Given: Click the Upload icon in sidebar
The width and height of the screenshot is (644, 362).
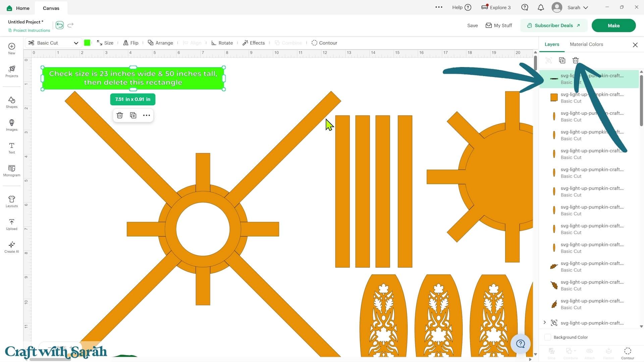Looking at the screenshot, I should pos(11,224).
